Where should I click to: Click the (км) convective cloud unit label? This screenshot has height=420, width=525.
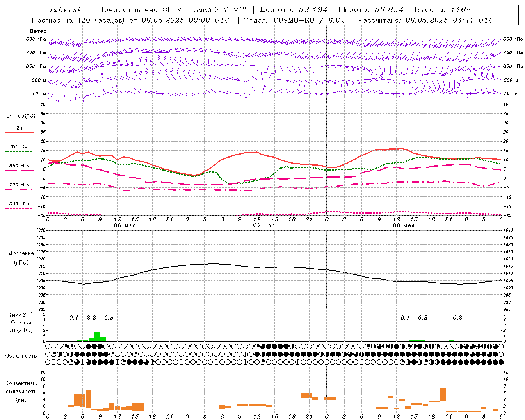click(21, 399)
